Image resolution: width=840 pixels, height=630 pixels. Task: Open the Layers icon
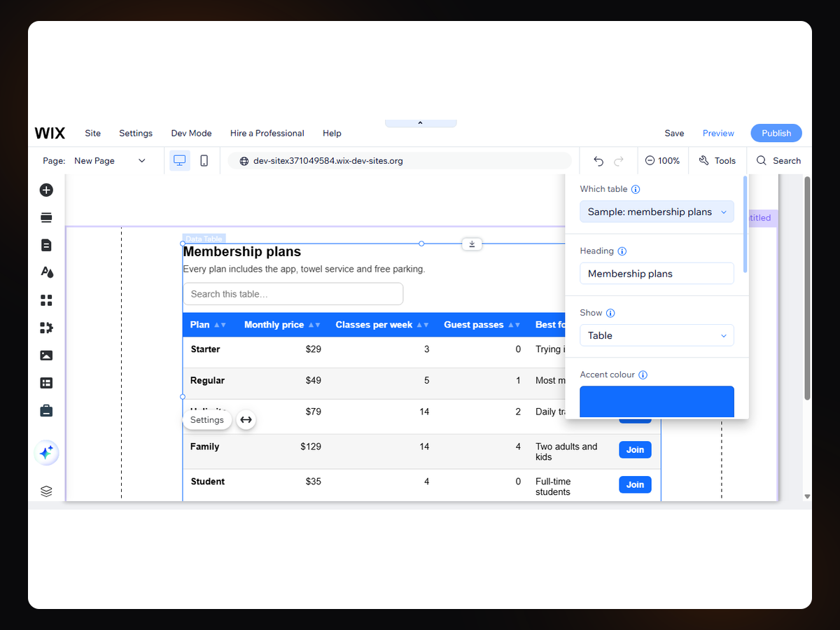(46, 491)
